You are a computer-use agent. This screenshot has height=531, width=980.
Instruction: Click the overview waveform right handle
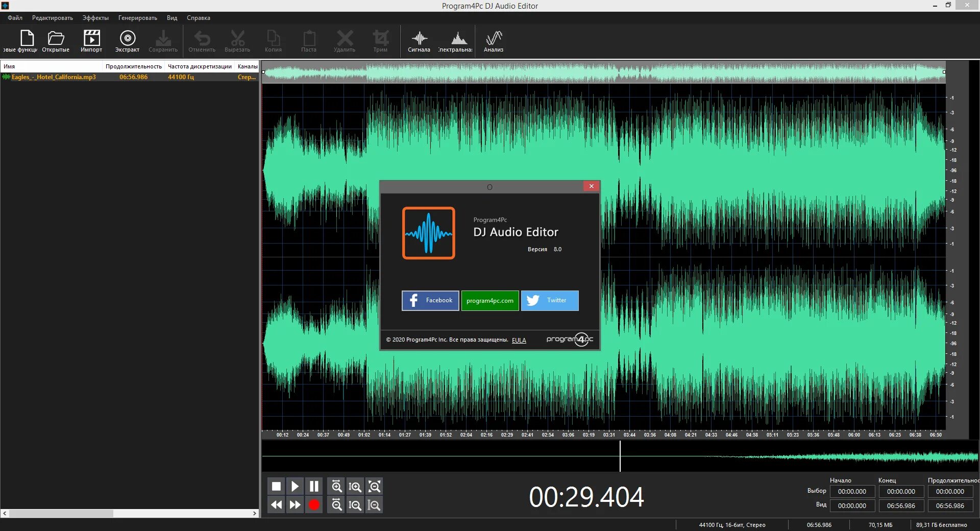click(x=944, y=72)
